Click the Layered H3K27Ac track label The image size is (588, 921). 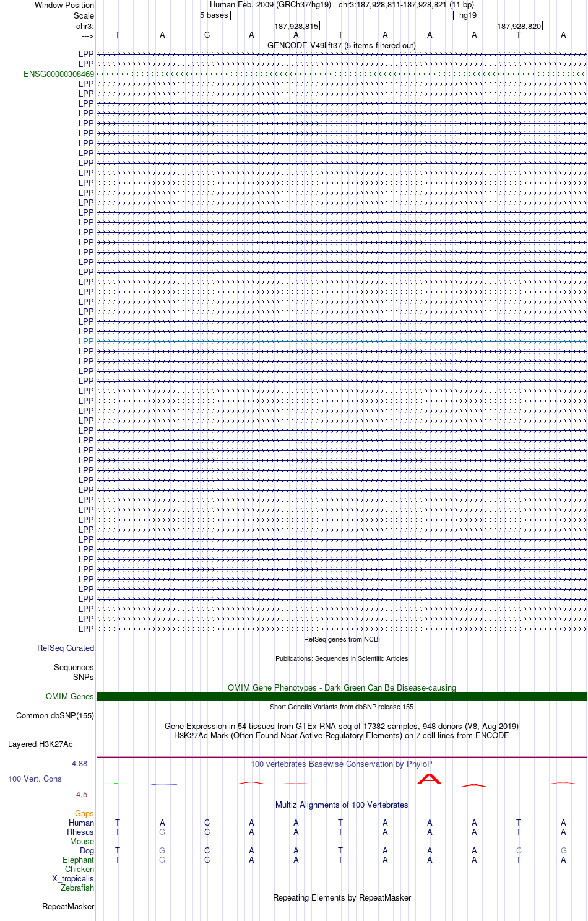tap(40, 744)
